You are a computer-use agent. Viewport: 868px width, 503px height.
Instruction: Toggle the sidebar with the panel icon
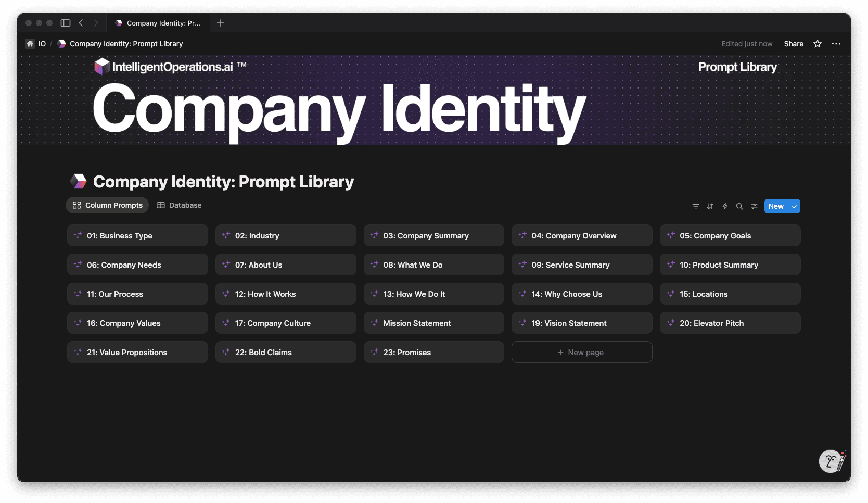coord(66,23)
